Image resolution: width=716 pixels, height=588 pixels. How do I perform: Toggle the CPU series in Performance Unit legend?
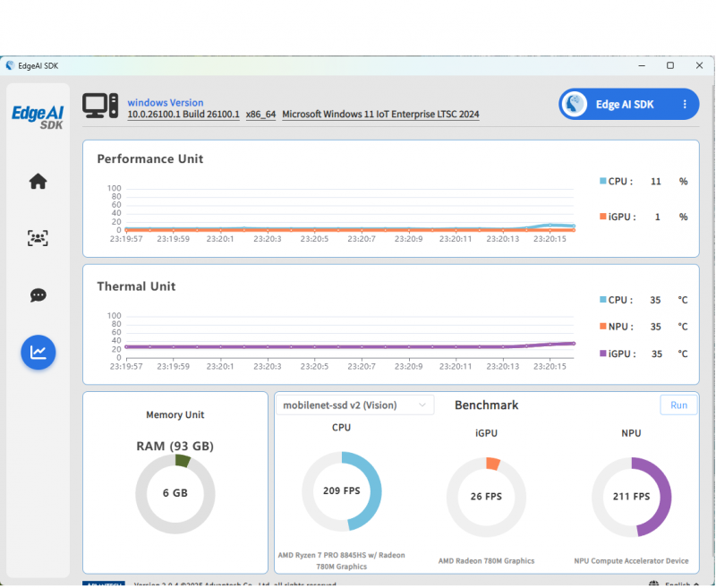(x=617, y=182)
